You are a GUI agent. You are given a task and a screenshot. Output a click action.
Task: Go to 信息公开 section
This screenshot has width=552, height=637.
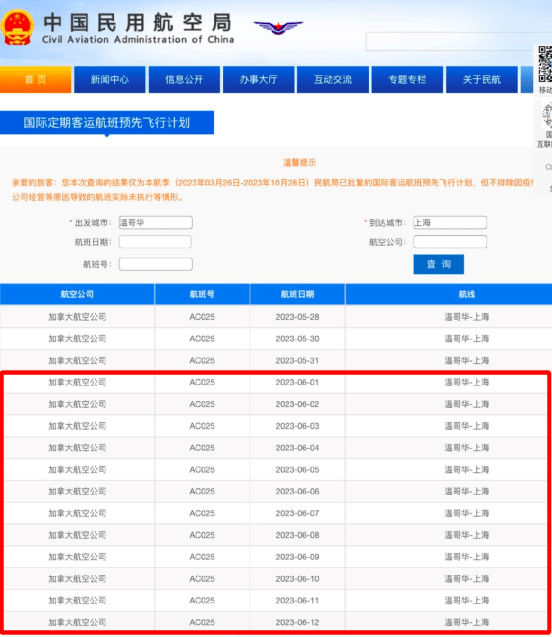coord(184,80)
